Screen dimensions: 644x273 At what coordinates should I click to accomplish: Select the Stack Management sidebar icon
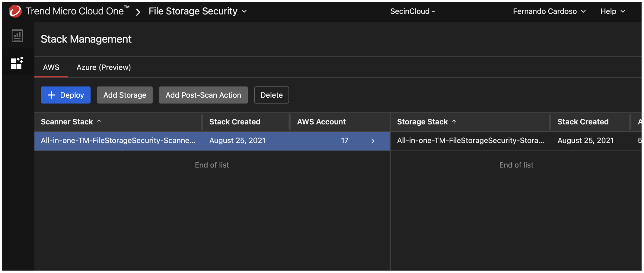[17, 63]
